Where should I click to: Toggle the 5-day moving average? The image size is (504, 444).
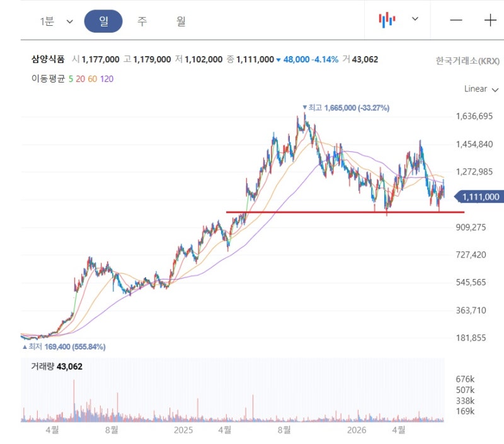(71, 79)
